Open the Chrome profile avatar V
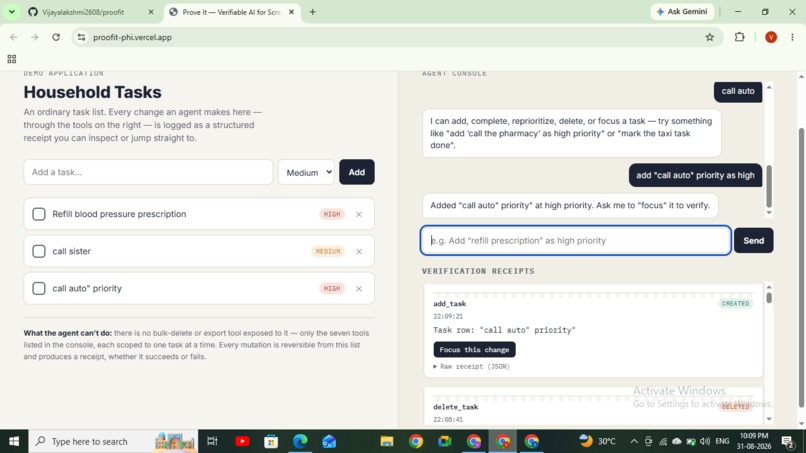Image resolution: width=806 pixels, height=453 pixels. (x=771, y=37)
